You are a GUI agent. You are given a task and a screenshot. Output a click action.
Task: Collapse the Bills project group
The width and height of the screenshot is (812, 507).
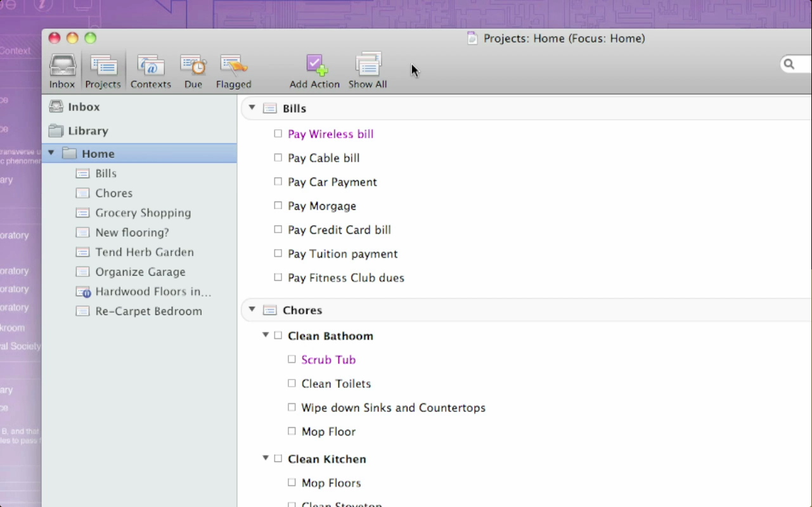tap(252, 108)
